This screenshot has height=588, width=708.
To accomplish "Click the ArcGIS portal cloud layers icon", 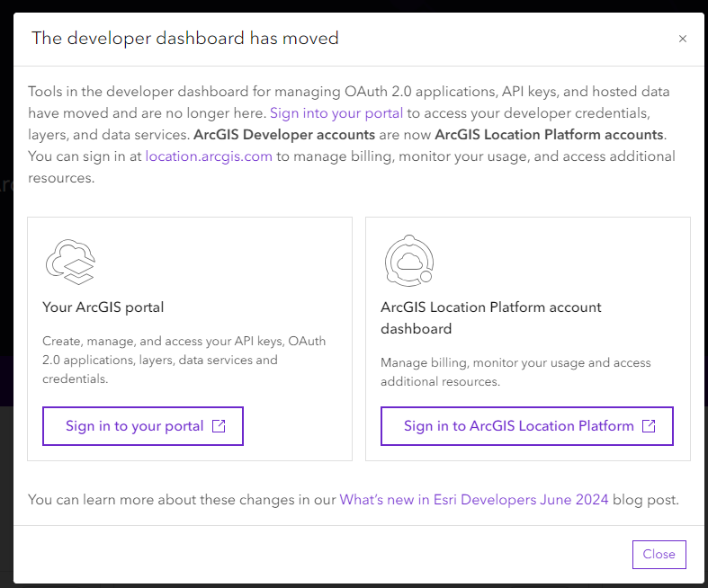I will [x=70, y=262].
